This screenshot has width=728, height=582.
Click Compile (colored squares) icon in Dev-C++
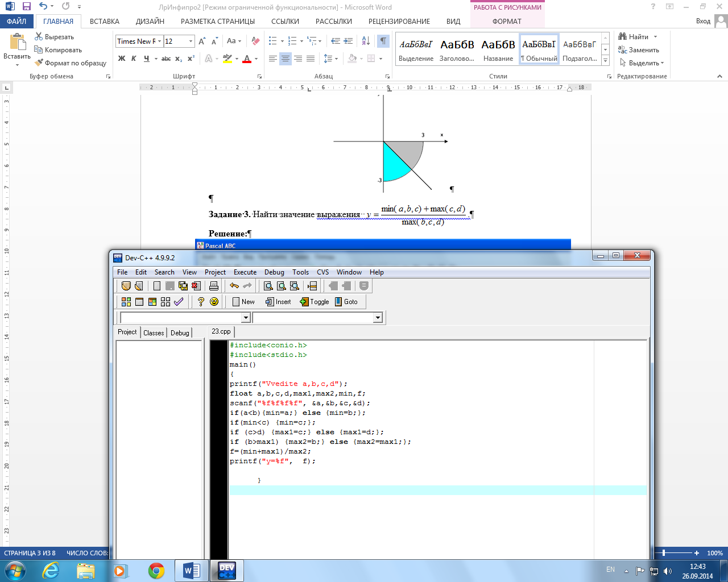click(126, 302)
